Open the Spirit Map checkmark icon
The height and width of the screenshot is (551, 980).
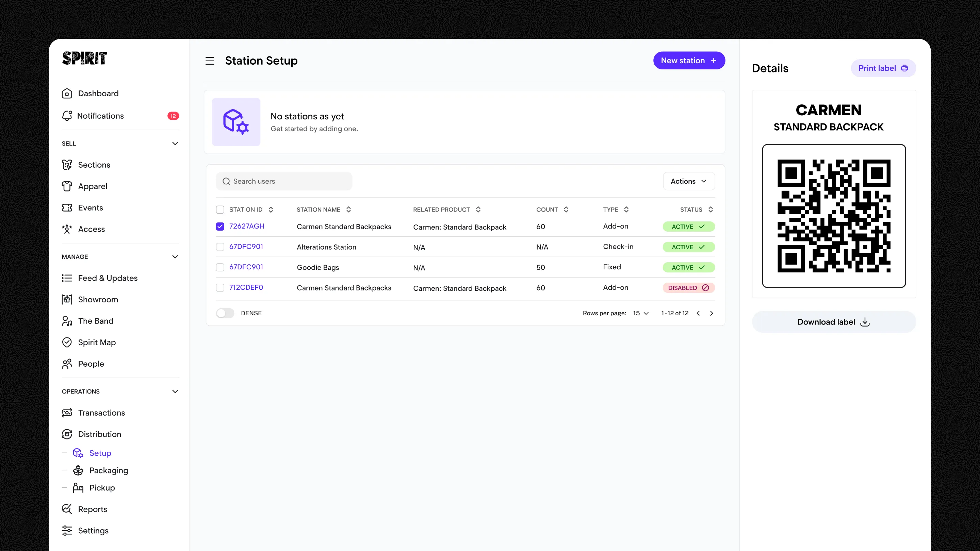click(67, 343)
